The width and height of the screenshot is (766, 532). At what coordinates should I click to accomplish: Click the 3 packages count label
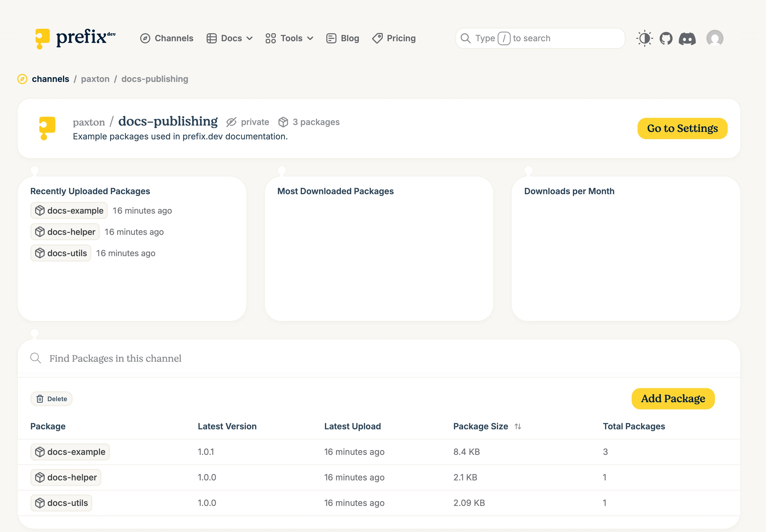[316, 122]
